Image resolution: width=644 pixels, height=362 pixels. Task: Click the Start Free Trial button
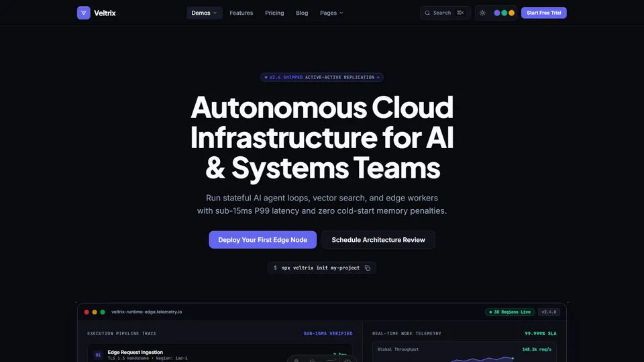[x=544, y=13]
